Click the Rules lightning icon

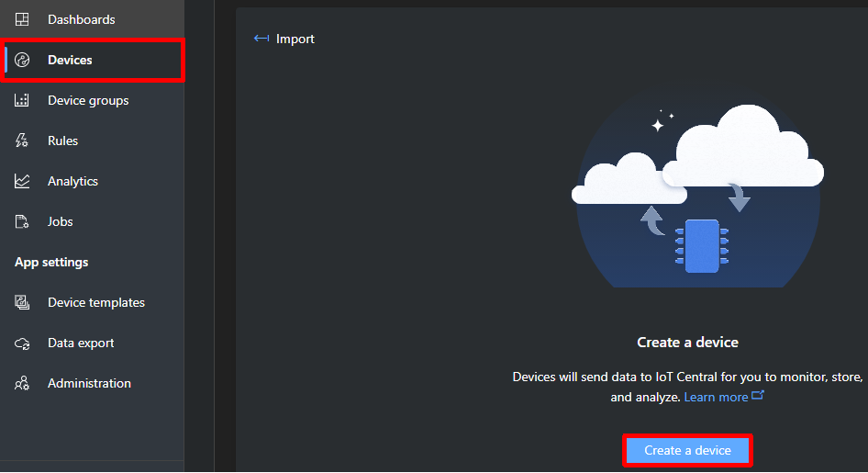22,141
